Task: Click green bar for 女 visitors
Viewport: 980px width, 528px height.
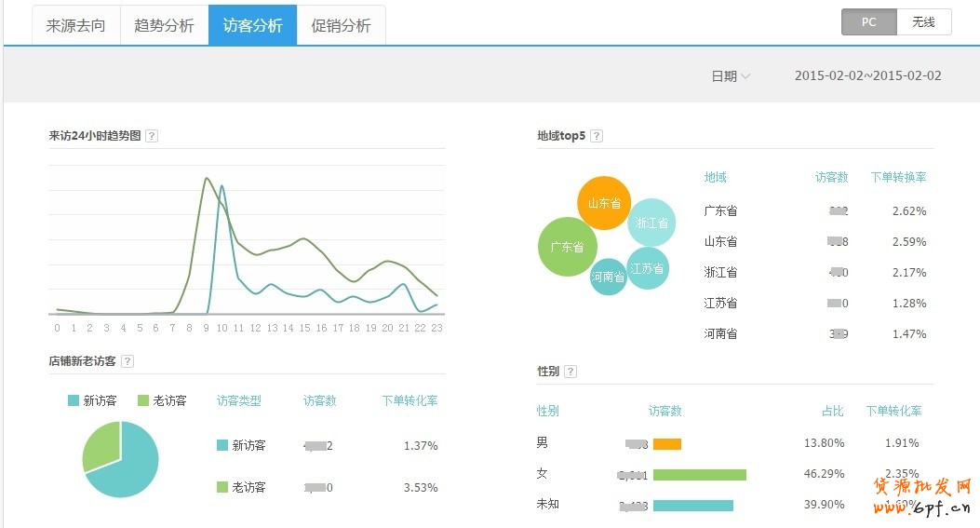Action: (699, 475)
